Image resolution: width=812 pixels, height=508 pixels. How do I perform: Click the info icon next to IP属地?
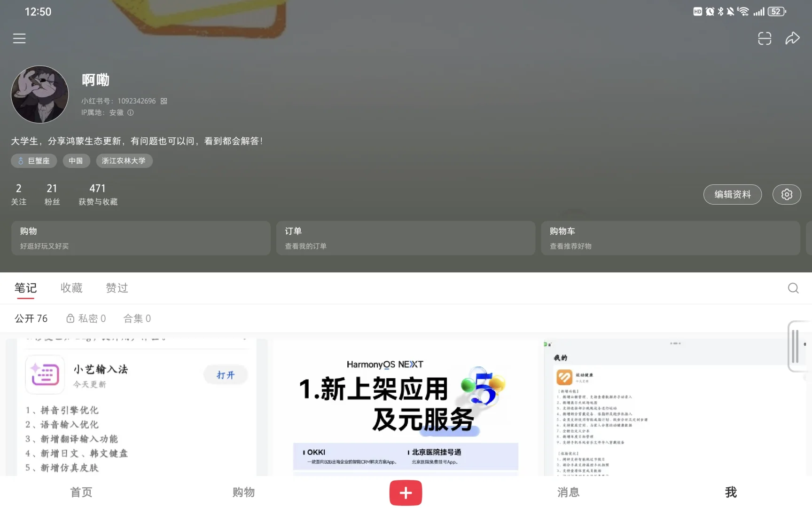[130, 113]
